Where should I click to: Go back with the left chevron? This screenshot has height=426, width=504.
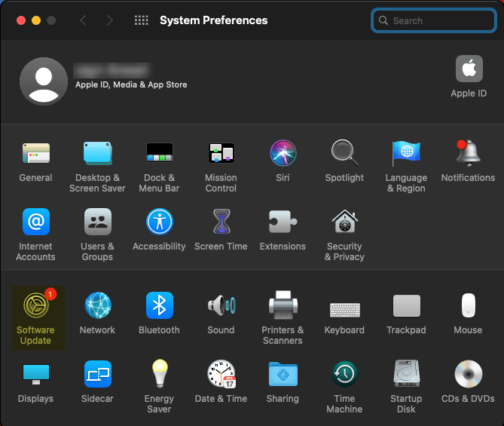pyautogui.click(x=84, y=20)
